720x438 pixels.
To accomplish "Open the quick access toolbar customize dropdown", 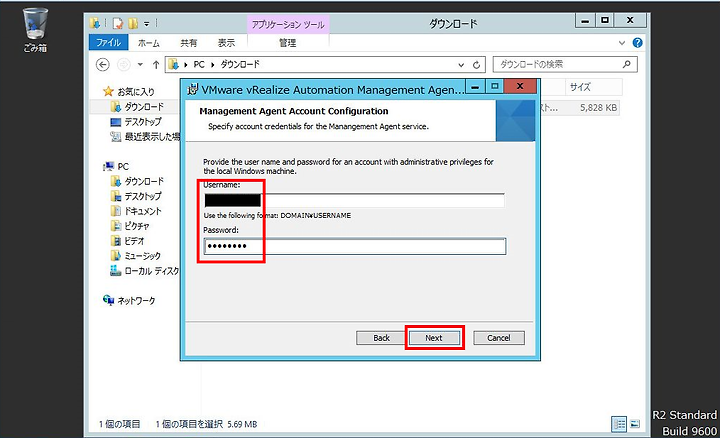I will [146, 23].
